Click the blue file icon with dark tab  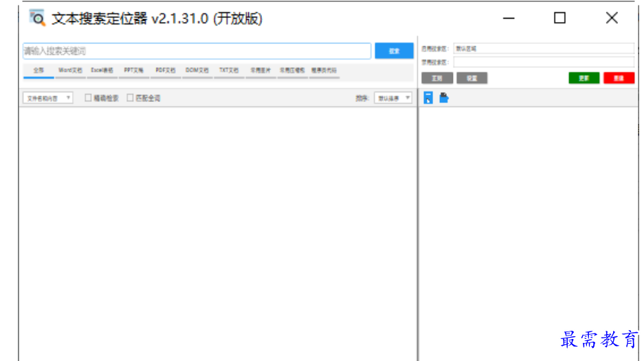(444, 98)
